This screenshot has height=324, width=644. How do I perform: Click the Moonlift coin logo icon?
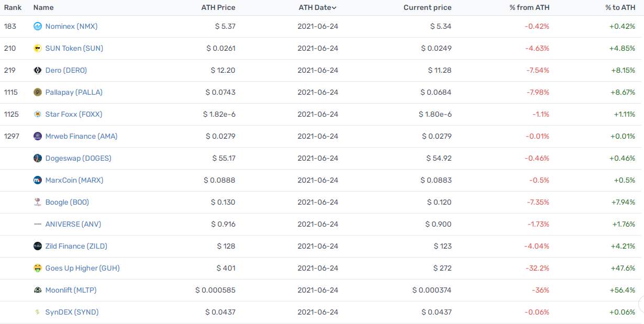[38, 290]
